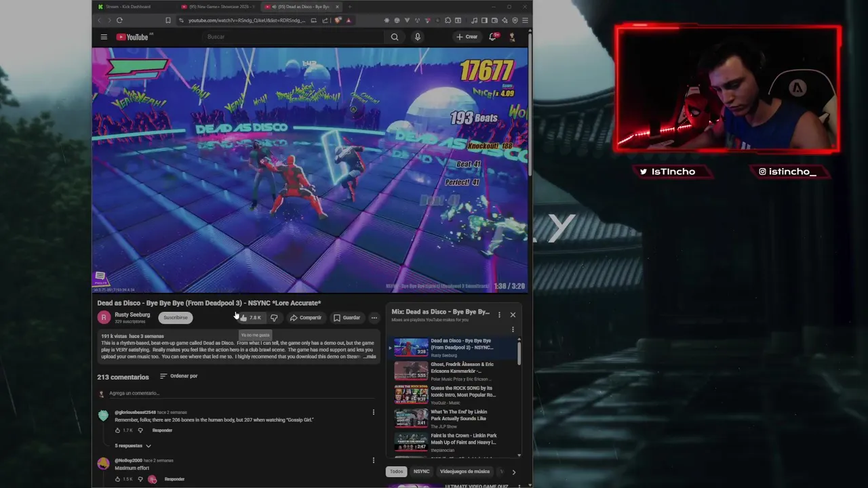Open the Rusty Seeburg channel name link
868x488 pixels.
pos(132,314)
